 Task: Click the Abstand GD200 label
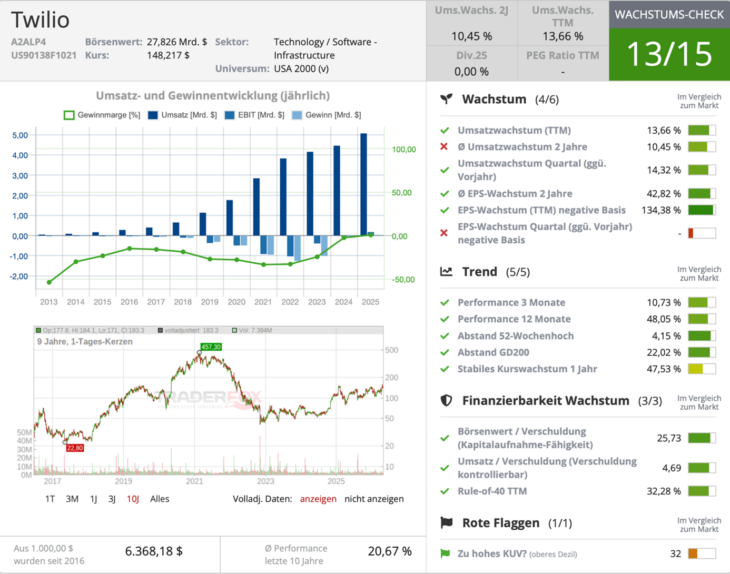click(x=493, y=352)
